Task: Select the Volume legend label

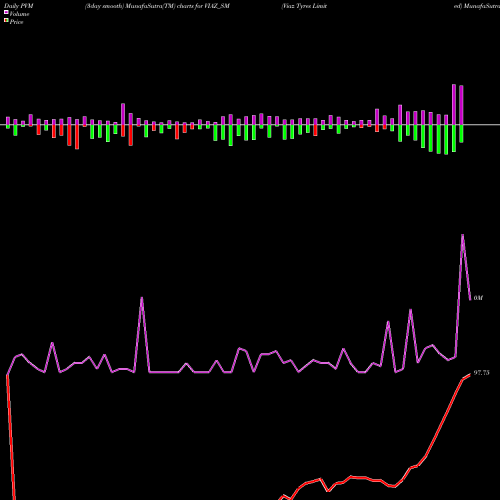Action: pyautogui.click(x=19, y=14)
